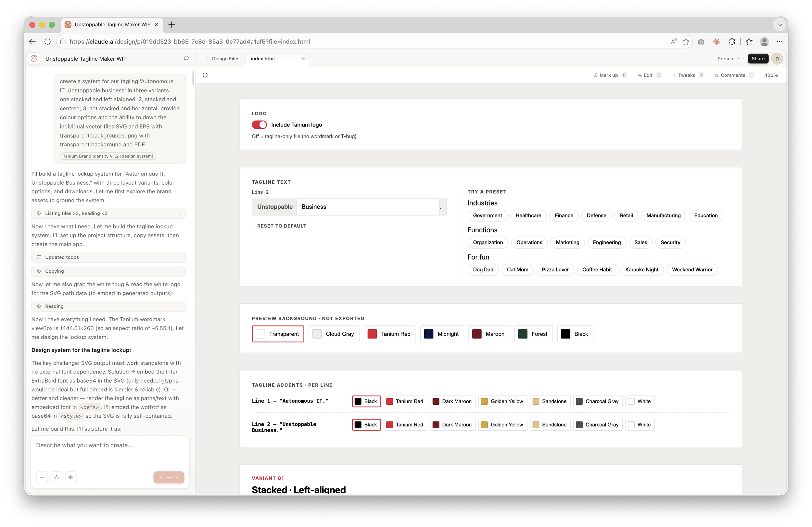This screenshot has width=812, height=527.
Task: Open a new browser tab
Action: click(x=171, y=25)
